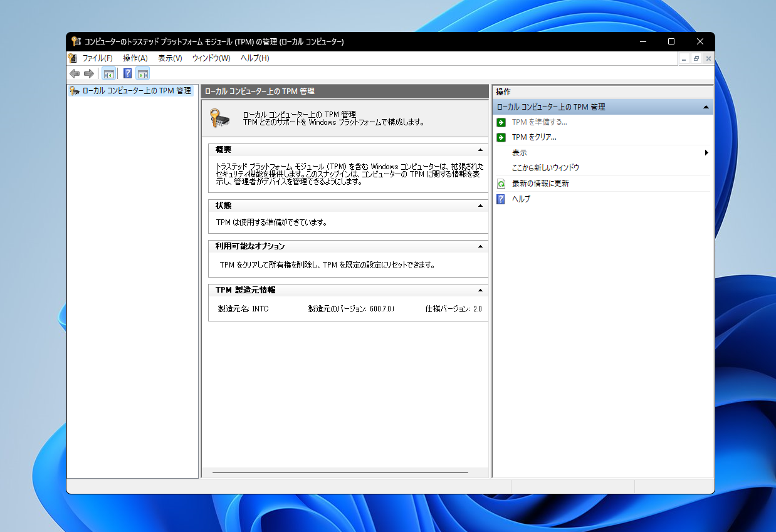Click 製造元名: INTC text
The image size is (776, 532).
(243, 309)
